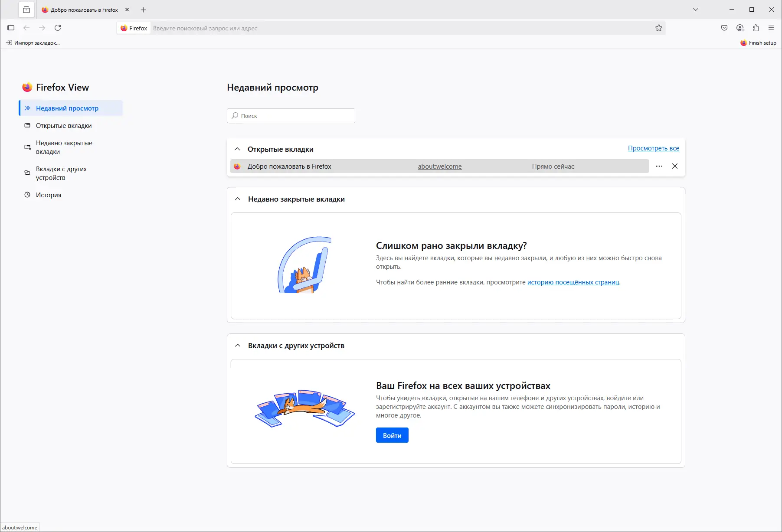
Task: Click the Войти button
Action: click(x=392, y=435)
